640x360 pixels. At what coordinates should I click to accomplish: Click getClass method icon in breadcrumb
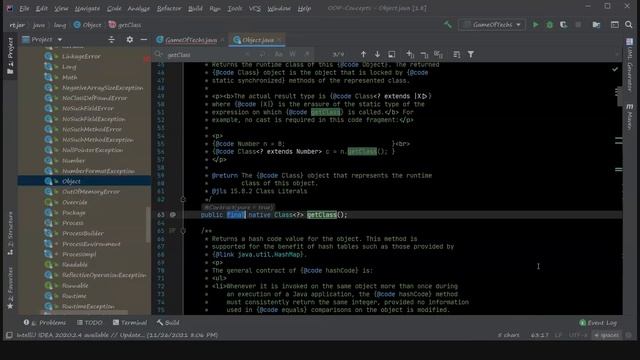(x=112, y=25)
